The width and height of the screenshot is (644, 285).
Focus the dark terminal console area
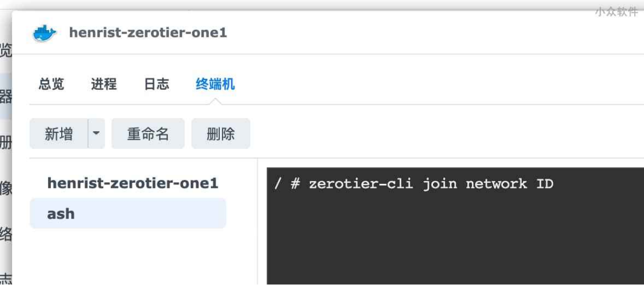pos(455,226)
